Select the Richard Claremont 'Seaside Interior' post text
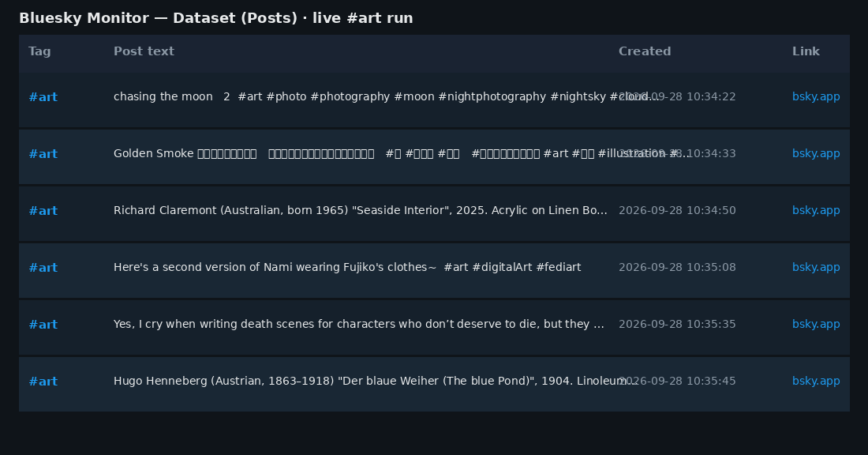Image resolution: width=868 pixels, height=455 pixels. (x=361, y=211)
